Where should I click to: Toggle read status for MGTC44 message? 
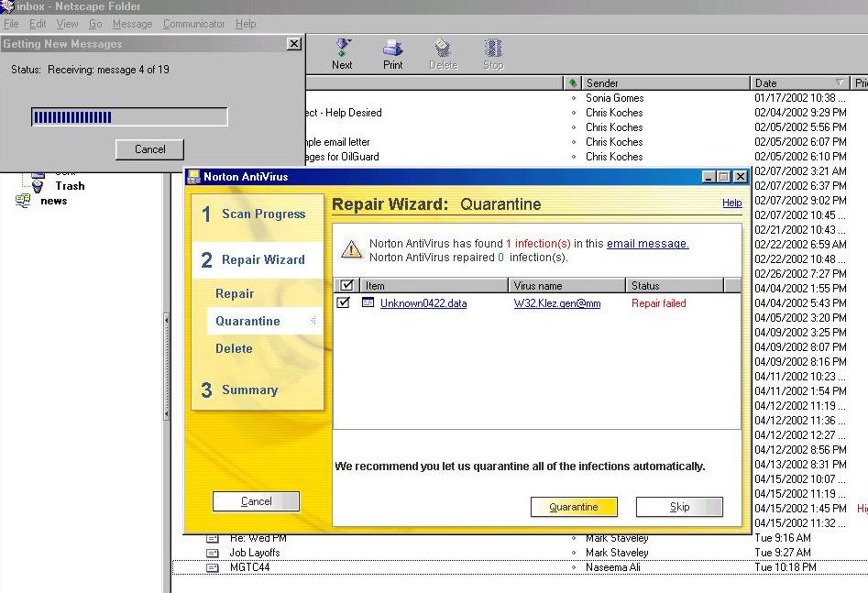coord(574,567)
